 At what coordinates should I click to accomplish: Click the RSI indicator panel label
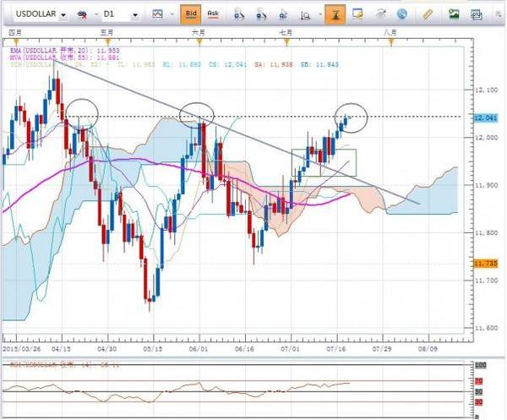(51, 365)
